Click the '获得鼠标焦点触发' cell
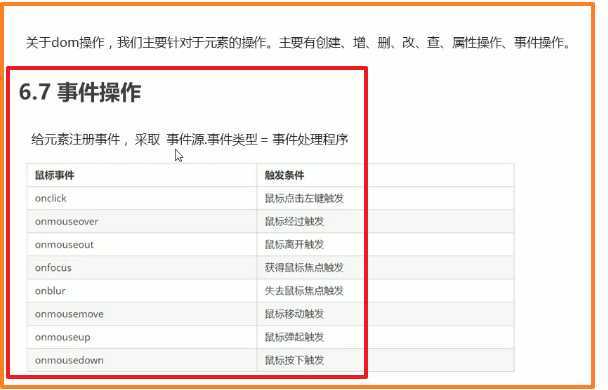The image size is (608, 390). coord(385,267)
